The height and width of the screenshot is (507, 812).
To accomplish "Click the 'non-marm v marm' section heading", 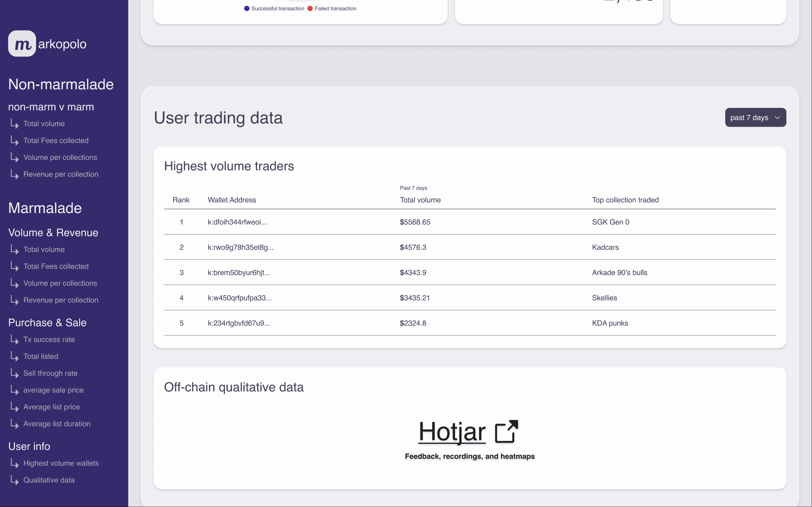I will pos(51,107).
